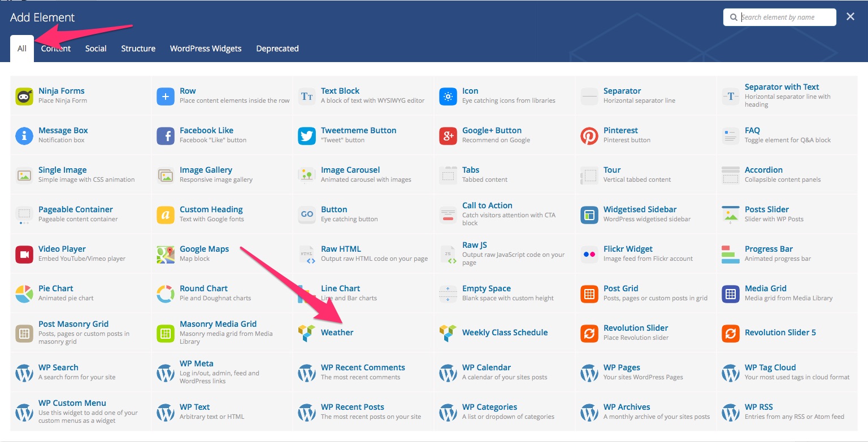Screen dimensions: 868x442
Task: Add the WP Meta widget
Action: (222, 372)
